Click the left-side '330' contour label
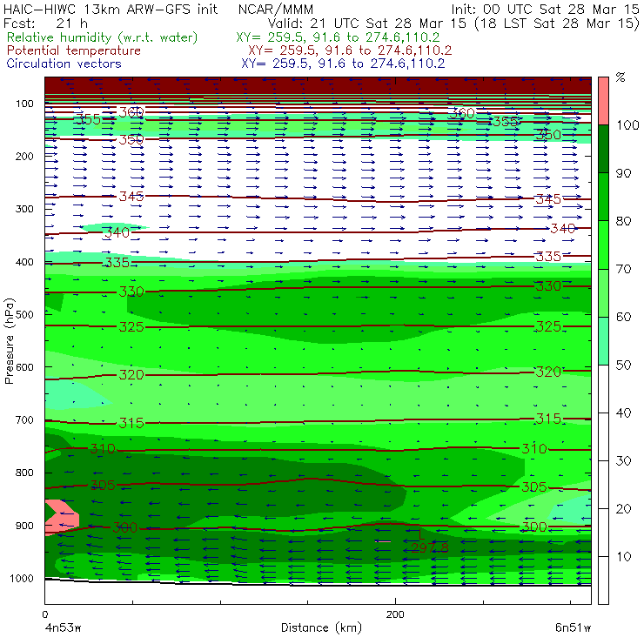 tap(131, 292)
